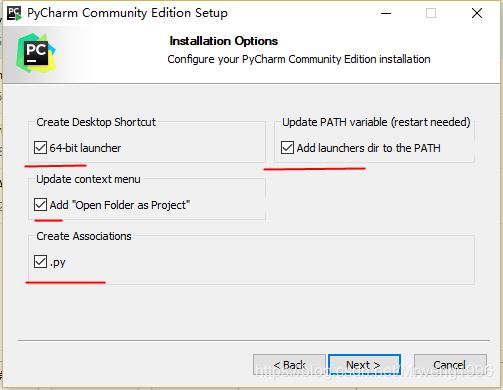Go to next step with the Next > button

[x=364, y=365]
